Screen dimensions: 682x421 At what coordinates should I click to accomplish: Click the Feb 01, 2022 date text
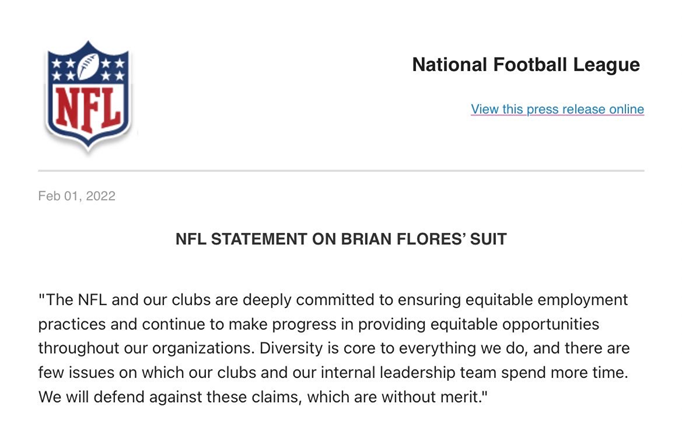click(77, 196)
